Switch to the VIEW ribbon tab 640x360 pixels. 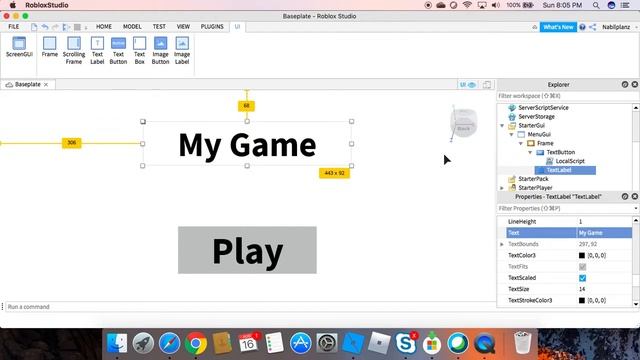(183, 27)
